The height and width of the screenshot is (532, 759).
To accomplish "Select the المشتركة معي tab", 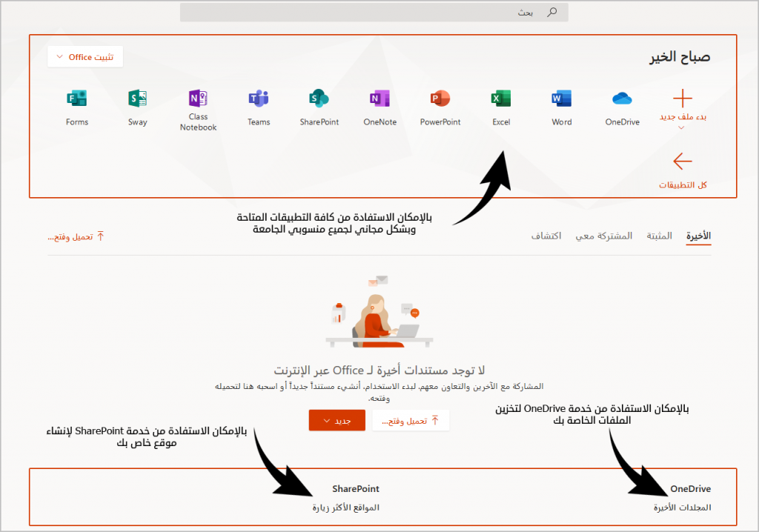I will [x=606, y=236].
